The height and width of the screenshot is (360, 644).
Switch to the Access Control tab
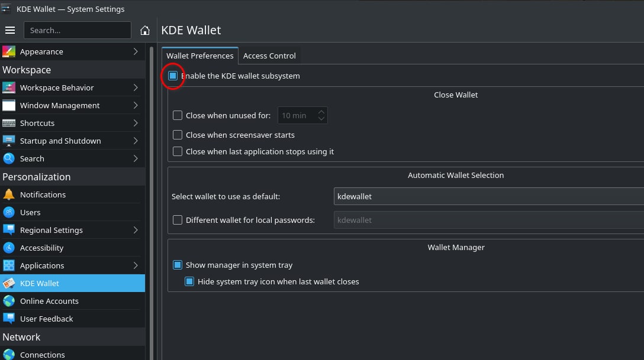pos(269,56)
